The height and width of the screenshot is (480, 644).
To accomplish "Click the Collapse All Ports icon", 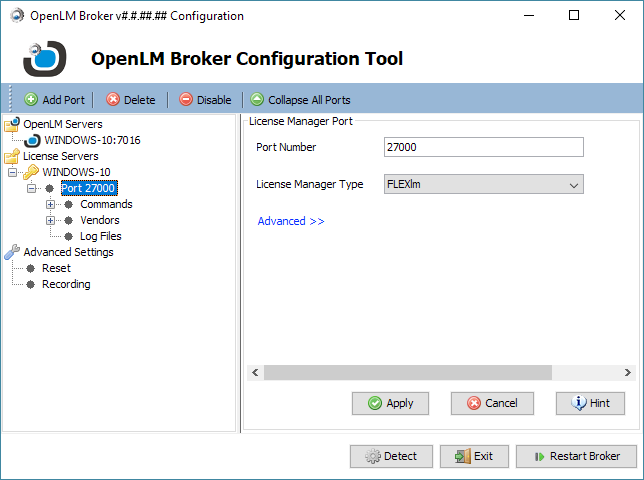I will (x=257, y=100).
